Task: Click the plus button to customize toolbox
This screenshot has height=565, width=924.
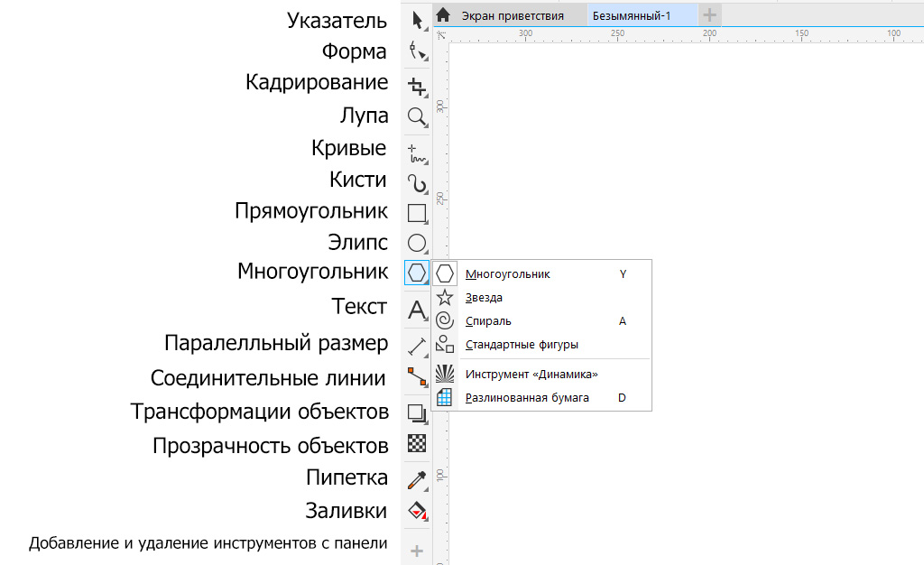Action: tap(416, 550)
